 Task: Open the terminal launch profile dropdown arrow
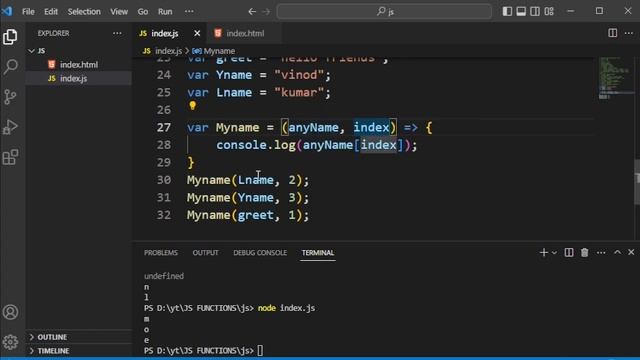(x=554, y=253)
